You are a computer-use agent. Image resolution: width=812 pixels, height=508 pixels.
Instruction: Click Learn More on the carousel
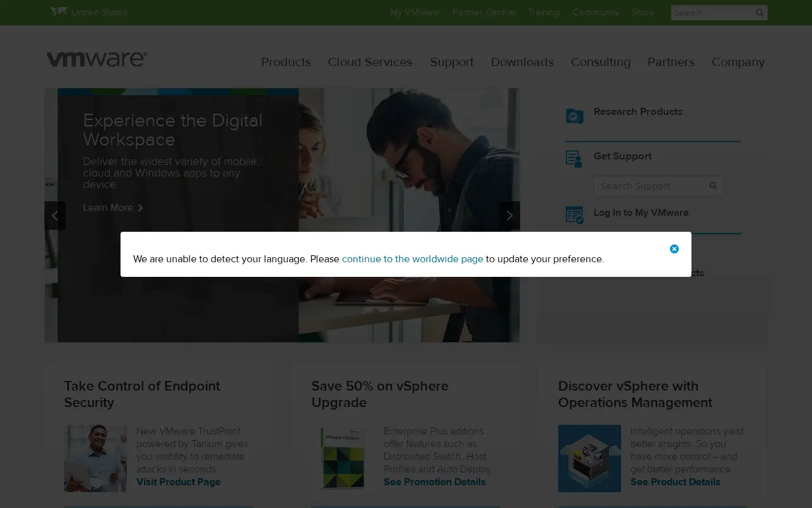(113, 208)
